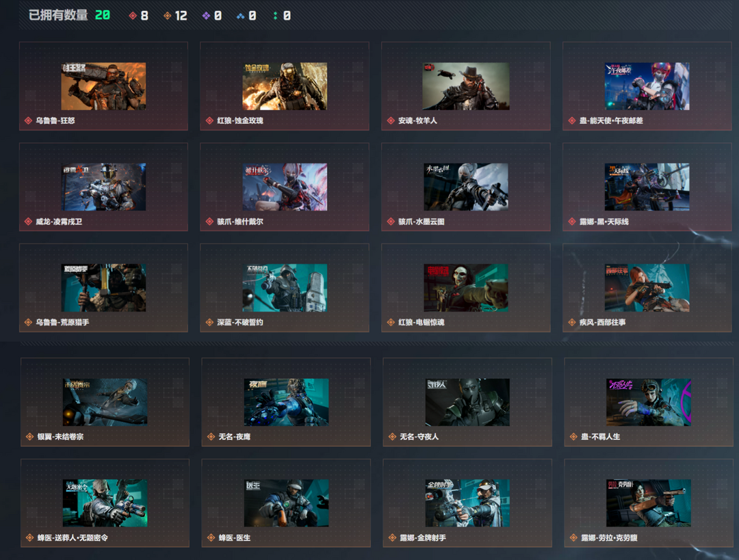This screenshot has height=560, width=739.
Task: Select the 露娜-金牌射手 skin artwork
Action: coord(467,503)
